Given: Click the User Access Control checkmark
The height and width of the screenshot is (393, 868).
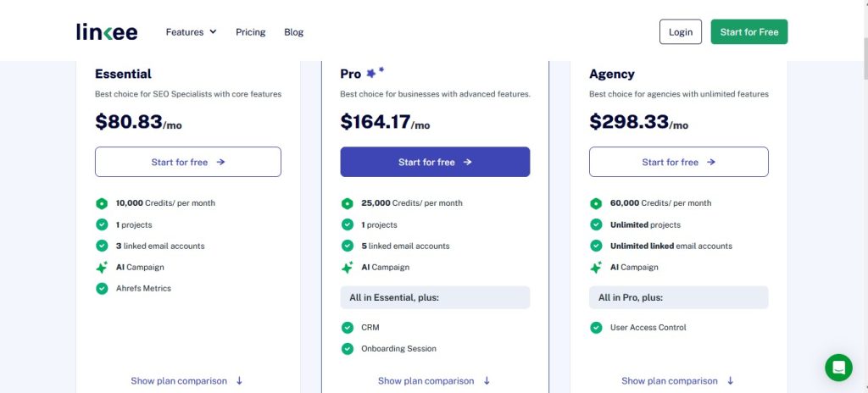Looking at the screenshot, I should [x=596, y=327].
